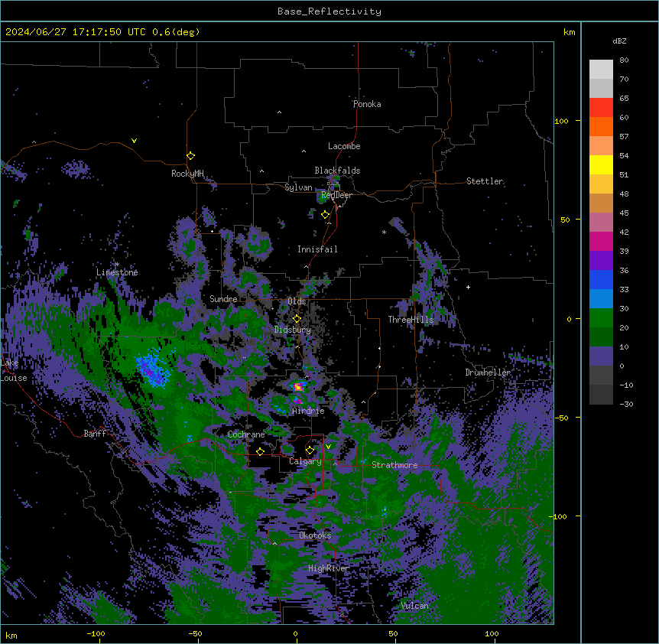
Task: Click the dBZ legend heading
Action: (619, 41)
